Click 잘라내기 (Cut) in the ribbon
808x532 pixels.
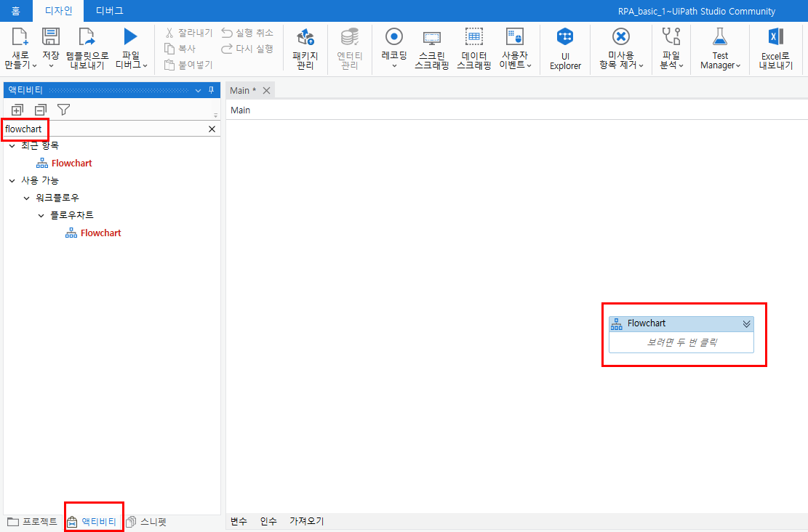pos(188,33)
